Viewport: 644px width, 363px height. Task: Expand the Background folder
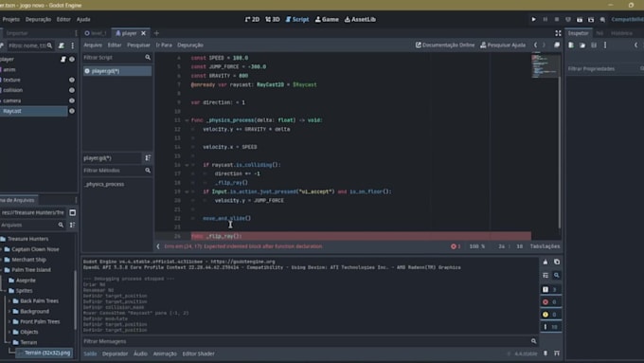click(9, 311)
